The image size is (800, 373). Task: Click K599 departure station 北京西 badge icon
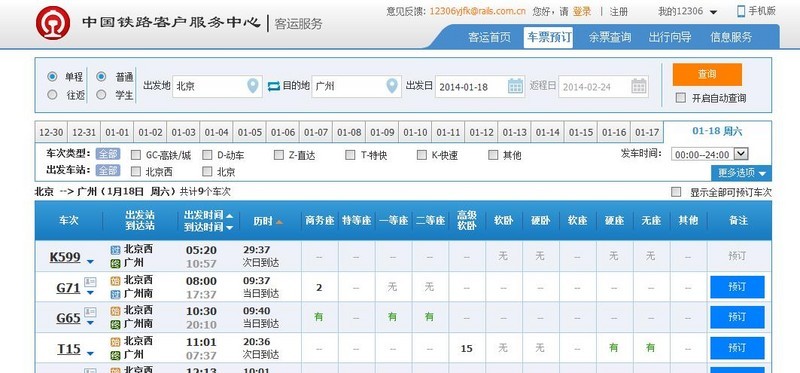click(x=115, y=250)
